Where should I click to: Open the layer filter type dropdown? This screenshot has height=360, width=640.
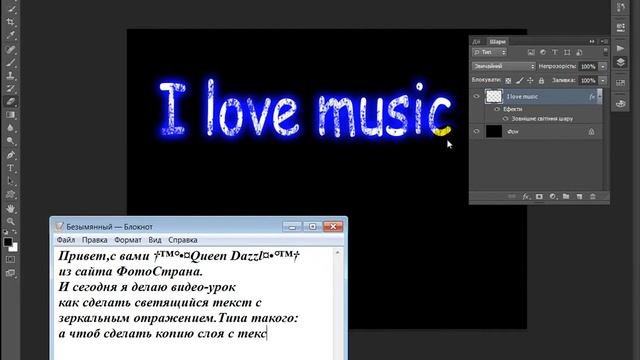click(489, 52)
